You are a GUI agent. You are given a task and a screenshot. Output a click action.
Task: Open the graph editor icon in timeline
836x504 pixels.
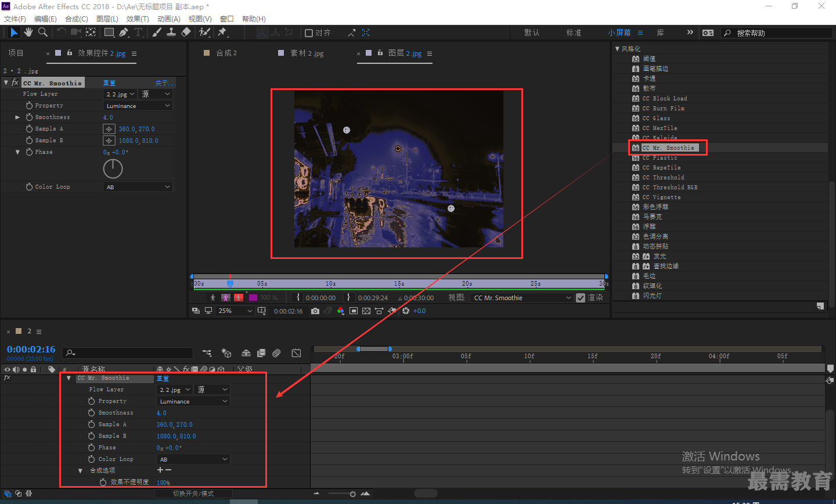[x=296, y=353]
